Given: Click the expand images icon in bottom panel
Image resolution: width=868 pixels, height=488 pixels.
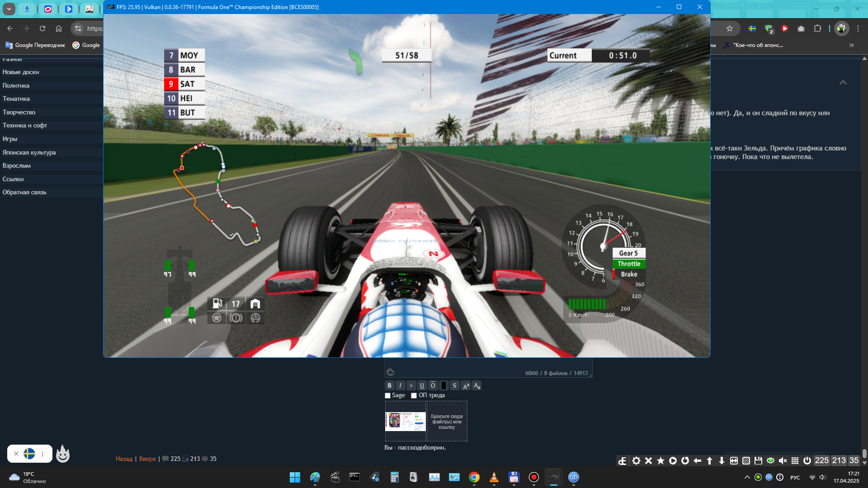Looking at the screenshot, I should click(x=734, y=460).
